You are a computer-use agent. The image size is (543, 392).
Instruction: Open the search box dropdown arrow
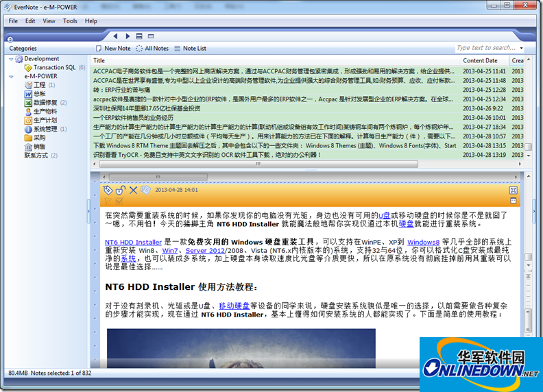click(521, 48)
